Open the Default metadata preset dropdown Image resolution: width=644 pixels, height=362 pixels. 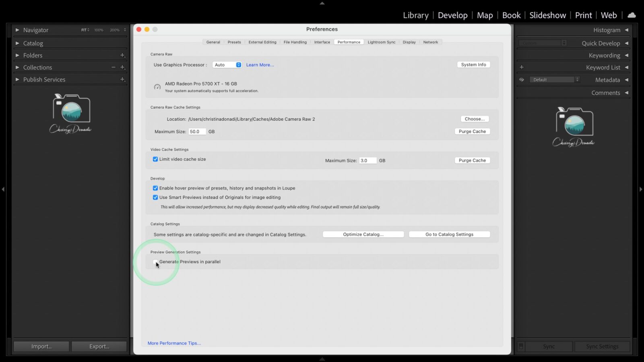click(555, 80)
